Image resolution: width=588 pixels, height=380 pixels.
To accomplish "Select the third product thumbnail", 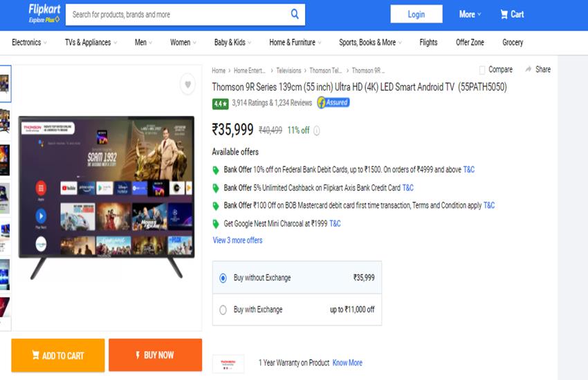I will [5, 160].
